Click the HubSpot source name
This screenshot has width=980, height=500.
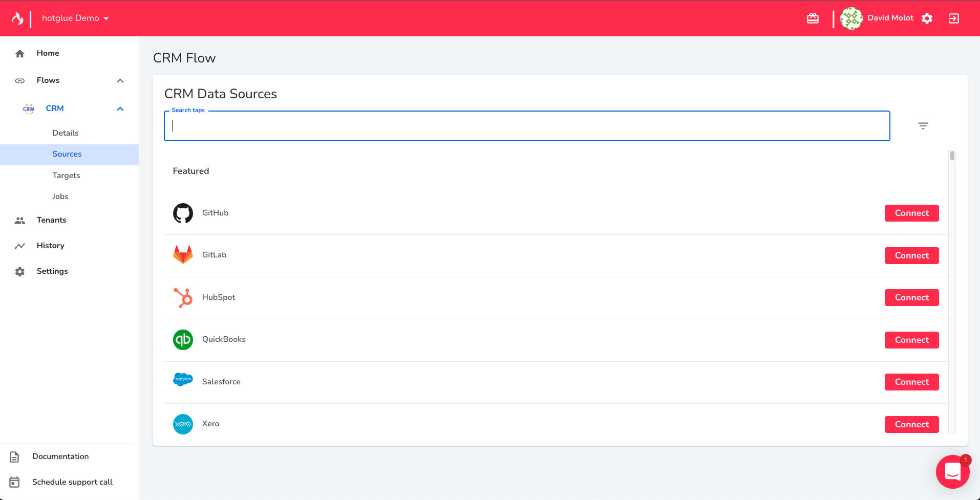pos(219,297)
